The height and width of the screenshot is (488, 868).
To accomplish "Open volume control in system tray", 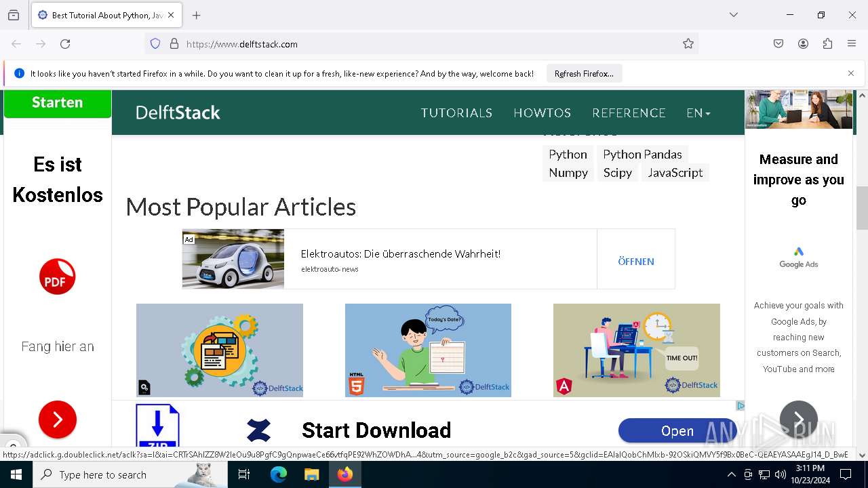I will point(781,474).
